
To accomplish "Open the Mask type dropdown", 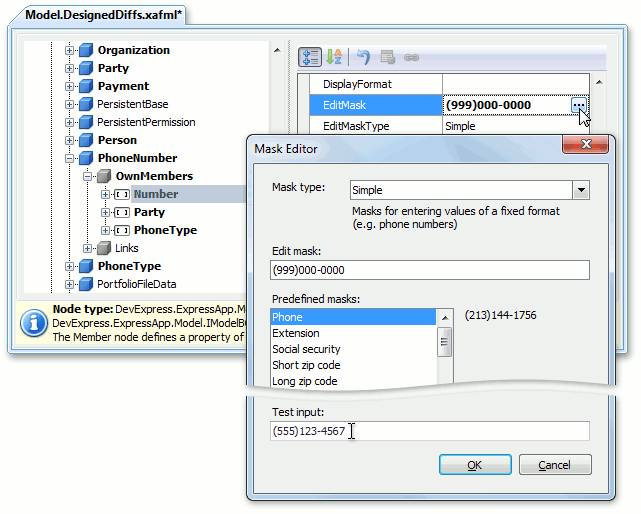I will pyautogui.click(x=581, y=190).
